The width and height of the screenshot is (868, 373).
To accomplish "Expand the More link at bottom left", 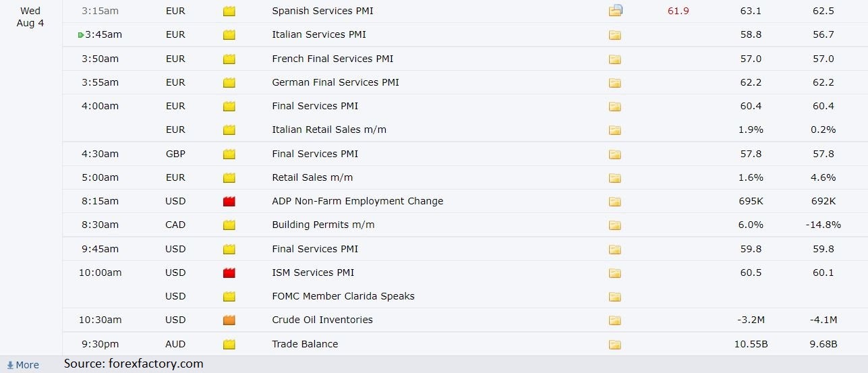I will coord(23,365).
